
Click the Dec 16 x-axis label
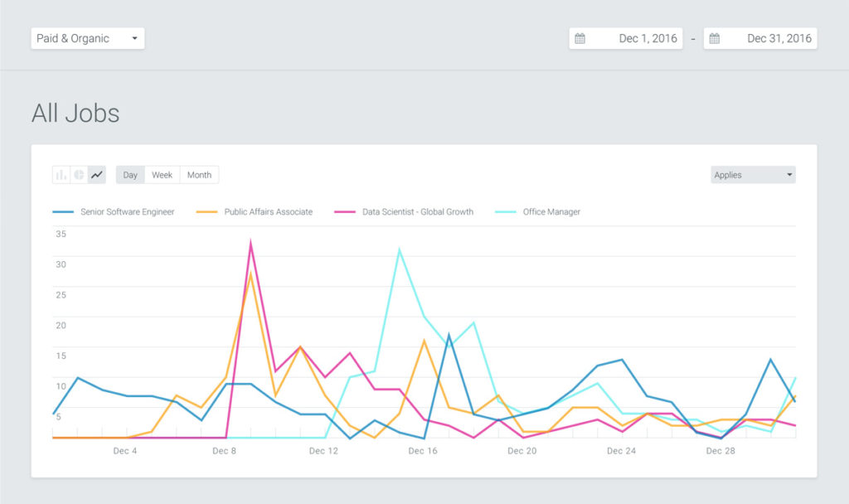point(422,451)
